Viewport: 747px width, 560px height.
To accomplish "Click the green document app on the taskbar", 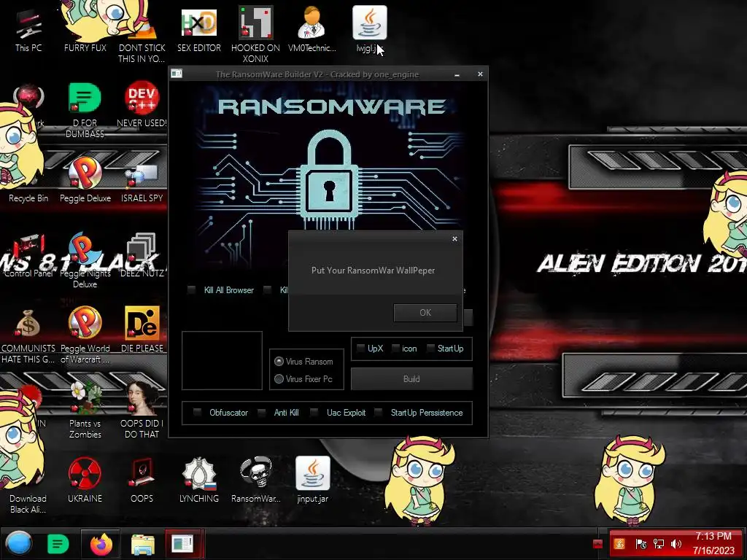I will tap(58, 544).
